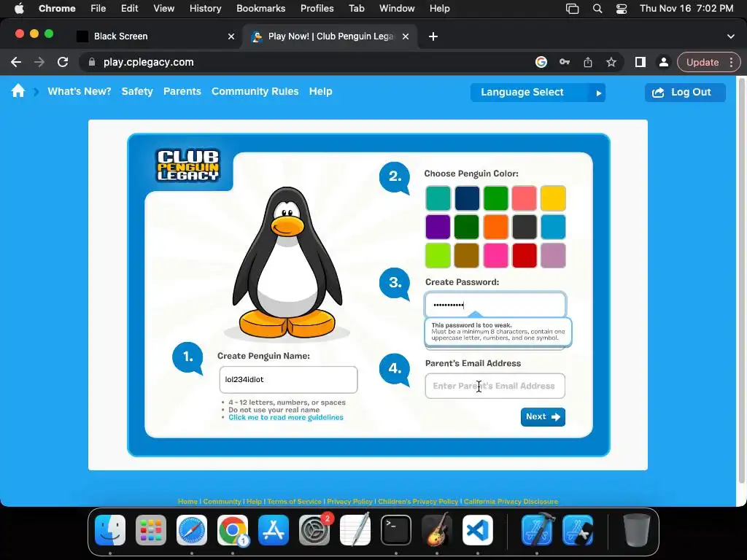Click the Parent's Email Address field
Screen dimensions: 747x560
495,386
